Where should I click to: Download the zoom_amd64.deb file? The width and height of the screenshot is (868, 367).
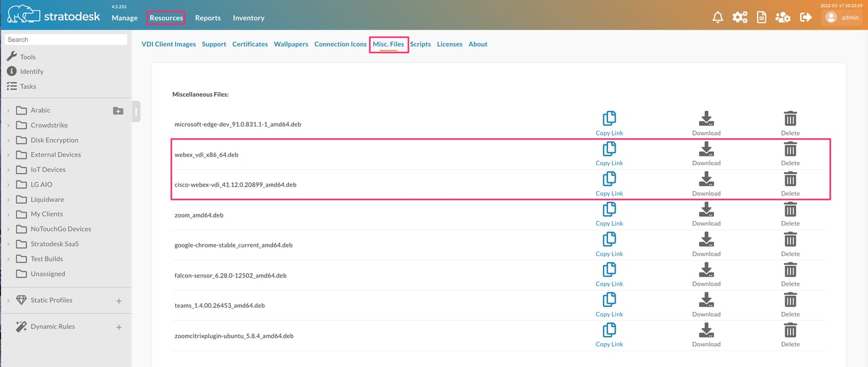[x=706, y=210]
